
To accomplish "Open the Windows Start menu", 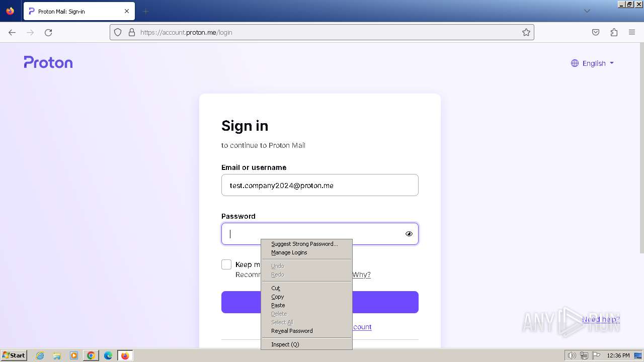I will coord(14,355).
